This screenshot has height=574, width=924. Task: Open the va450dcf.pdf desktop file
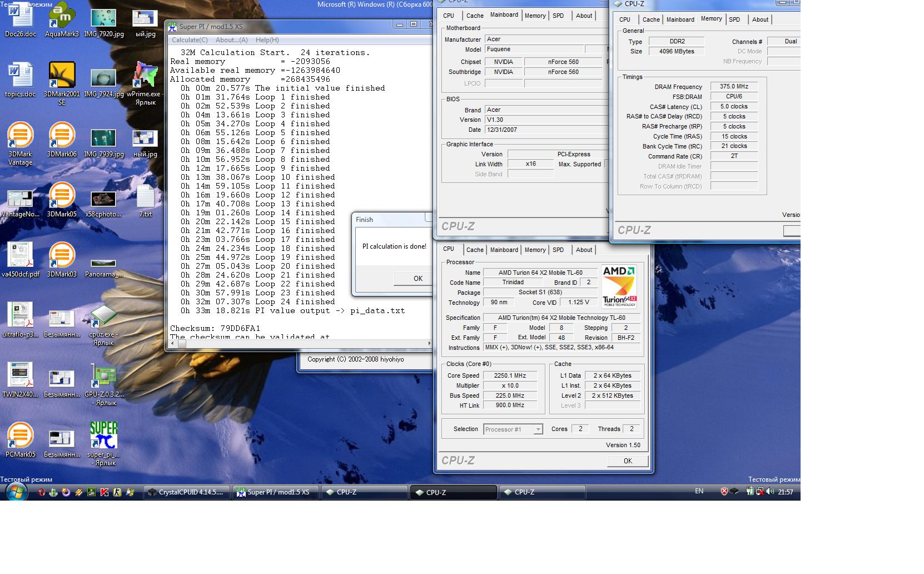pos(21,260)
